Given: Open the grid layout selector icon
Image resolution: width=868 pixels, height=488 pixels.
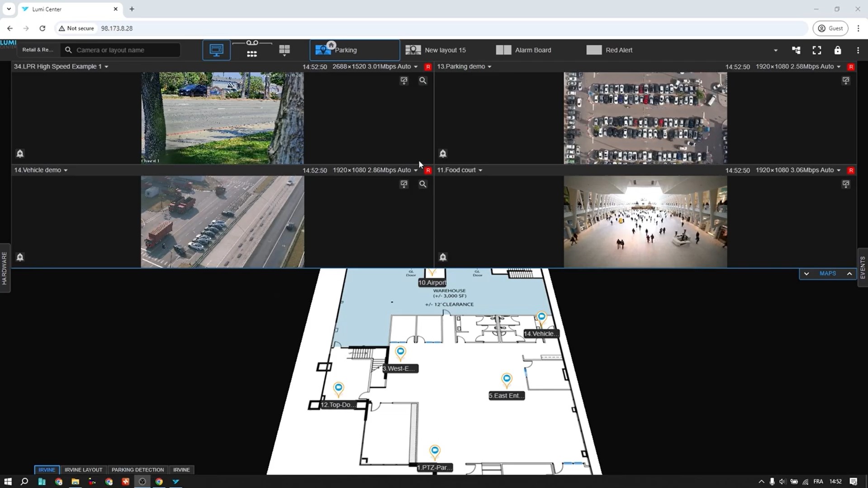Looking at the screenshot, I should pyautogui.click(x=284, y=50).
